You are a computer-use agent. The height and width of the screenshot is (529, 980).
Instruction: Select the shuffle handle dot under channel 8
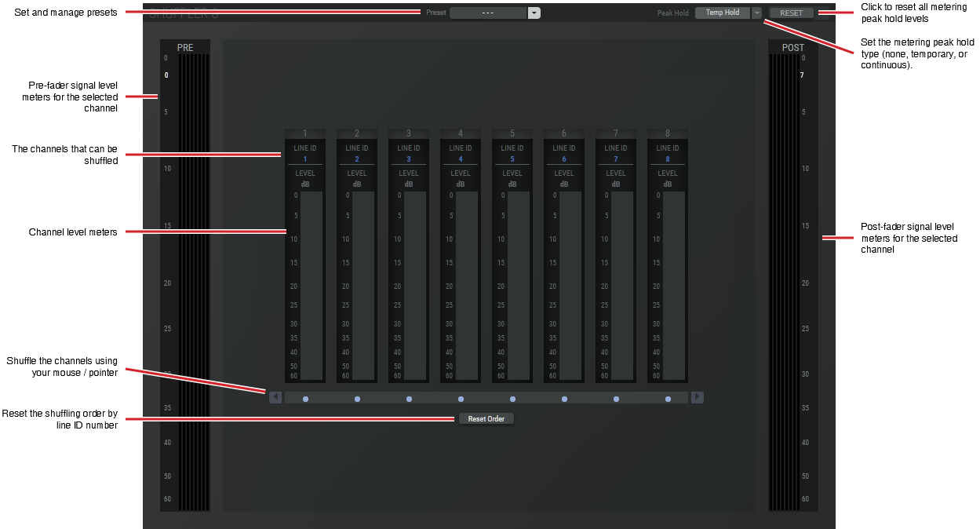pyautogui.click(x=668, y=399)
